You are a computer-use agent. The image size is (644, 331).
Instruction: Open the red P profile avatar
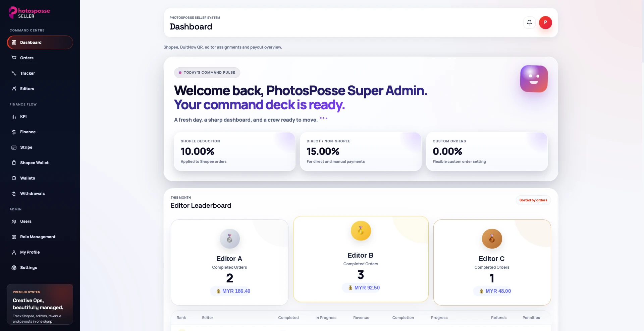[x=545, y=22]
